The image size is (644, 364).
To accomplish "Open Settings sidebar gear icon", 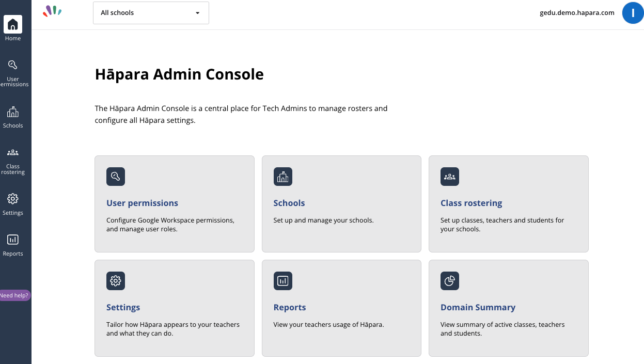I will click(13, 199).
